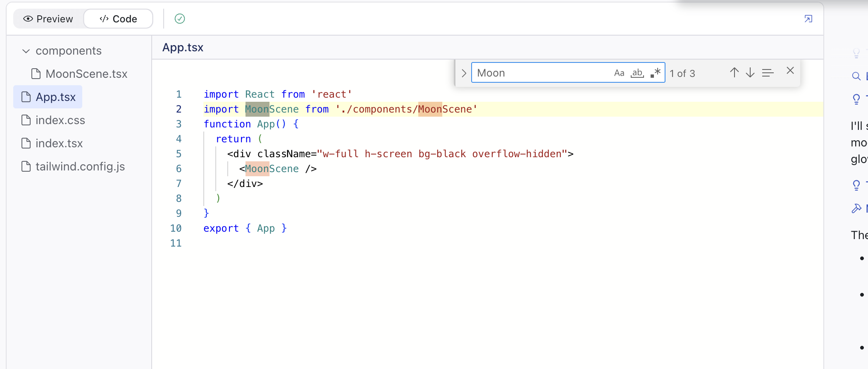868x369 pixels.
Task: Click the green checkmark status icon
Action: coord(180,19)
